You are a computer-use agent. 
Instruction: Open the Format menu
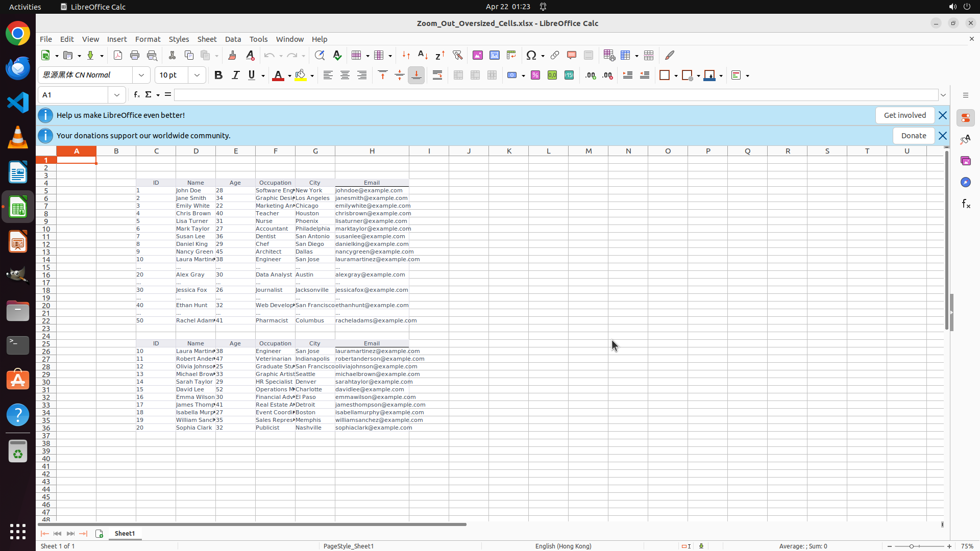[148, 39]
